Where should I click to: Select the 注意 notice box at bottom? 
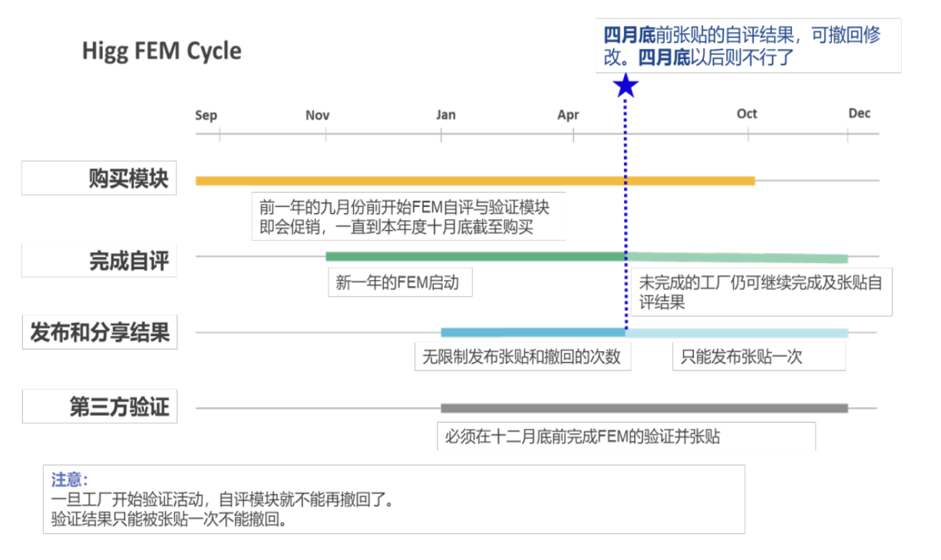click(393, 499)
